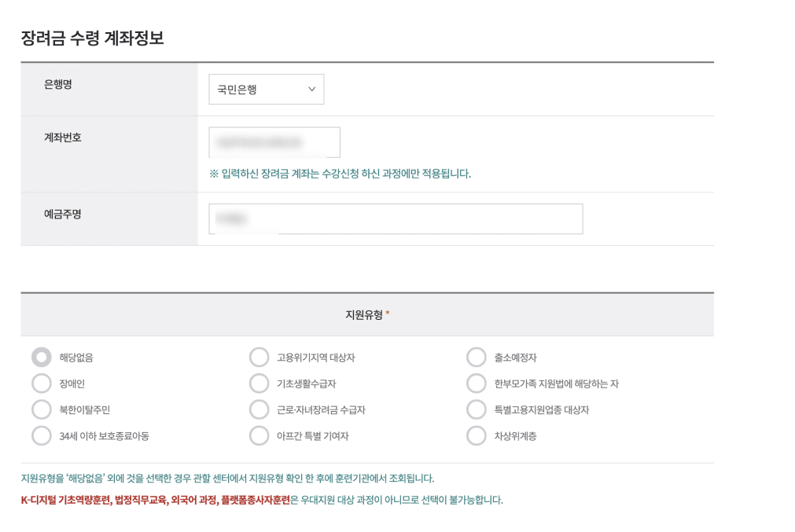Select the 북한이탈주민 option
The image size is (795, 532).
pos(40,409)
